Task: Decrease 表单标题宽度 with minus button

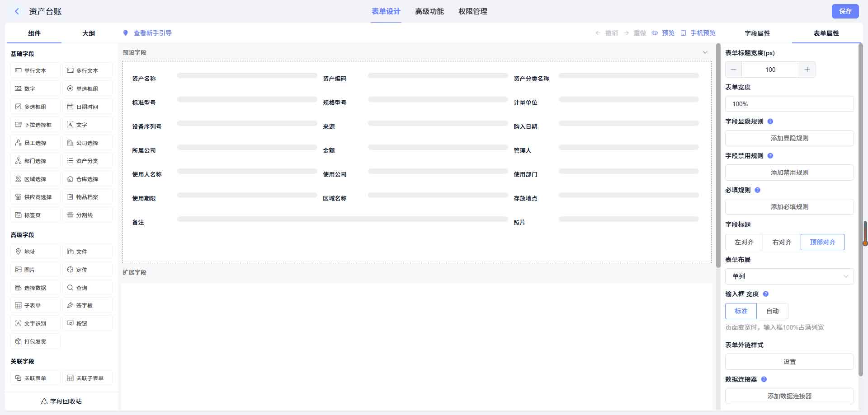Action: click(x=733, y=70)
